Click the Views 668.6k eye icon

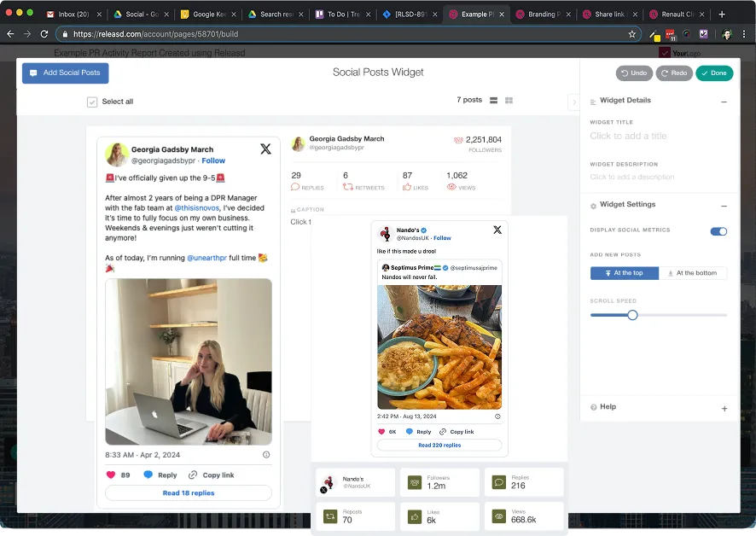pos(497,516)
